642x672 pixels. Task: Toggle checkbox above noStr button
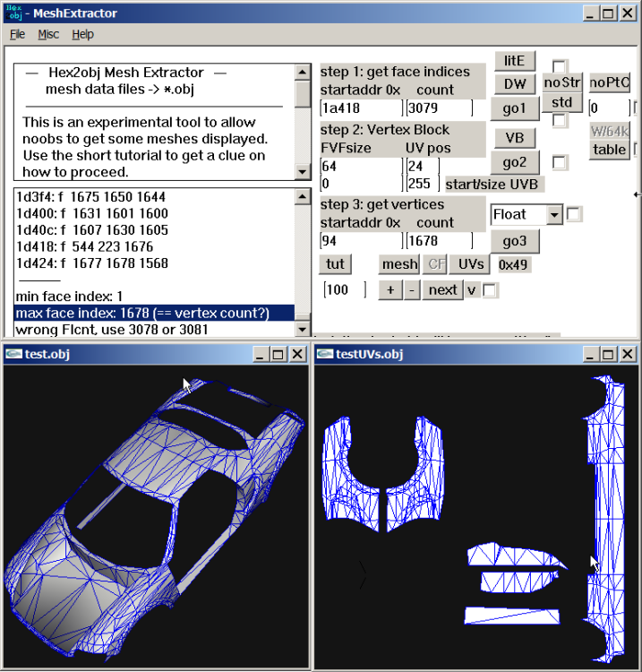click(x=559, y=66)
